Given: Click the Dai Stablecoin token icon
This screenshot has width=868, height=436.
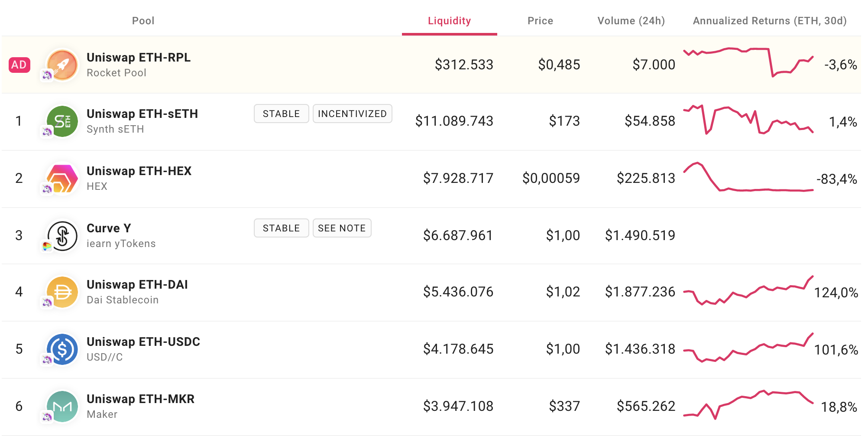Looking at the screenshot, I should point(62,292).
